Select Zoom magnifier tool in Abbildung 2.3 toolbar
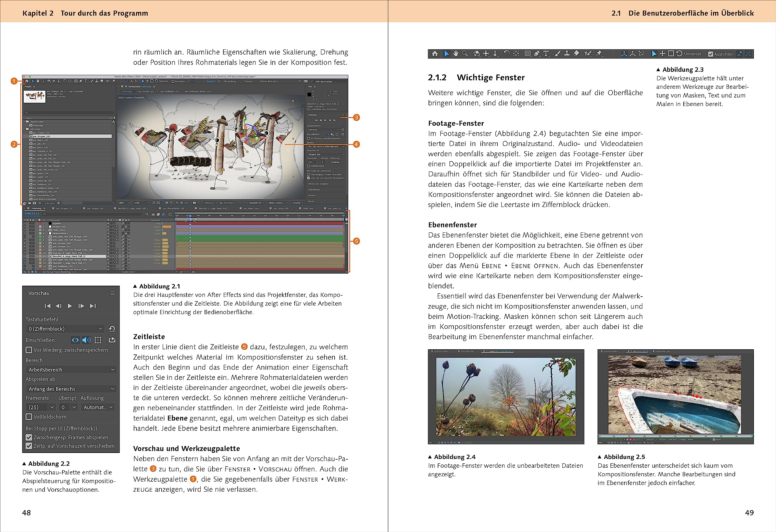 pyautogui.click(x=465, y=54)
